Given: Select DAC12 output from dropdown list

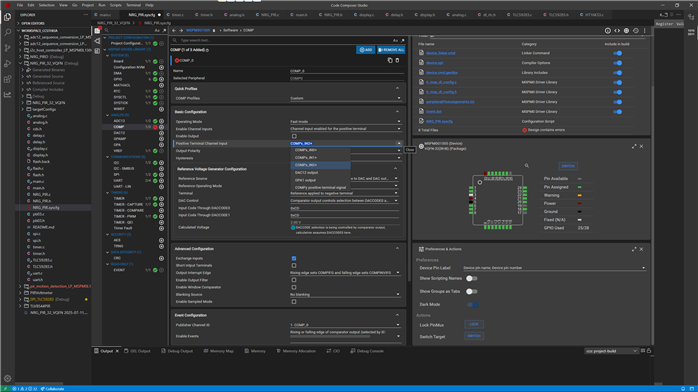Looking at the screenshot, I should (x=321, y=173).
